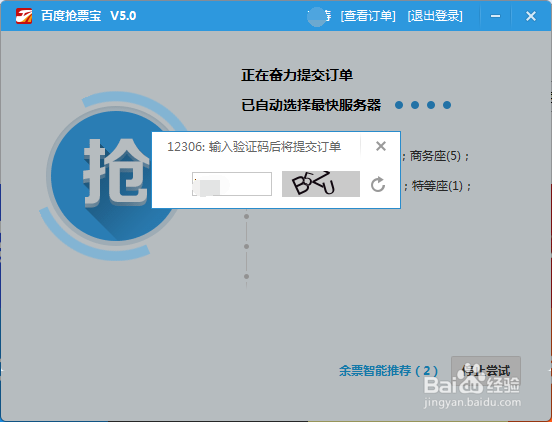Screen dimensions: 552x422
Task: Close the 12306 captcha dialog
Action: tap(381, 146)
